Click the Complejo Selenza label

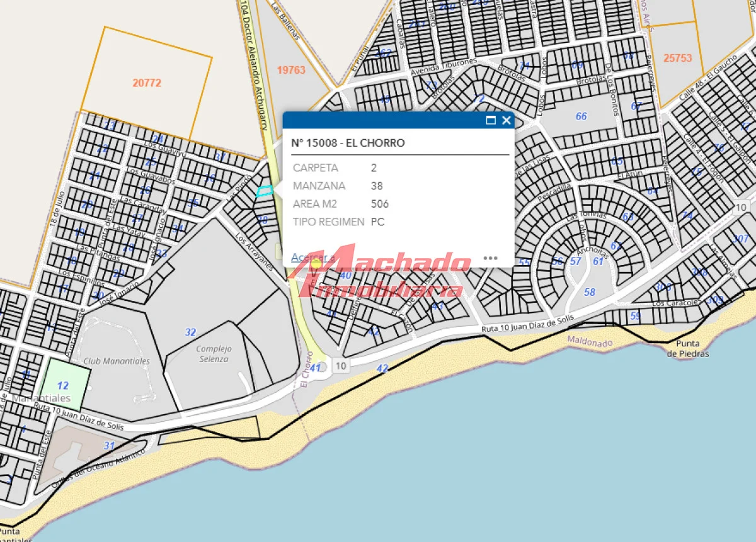[x=214, y=354]
